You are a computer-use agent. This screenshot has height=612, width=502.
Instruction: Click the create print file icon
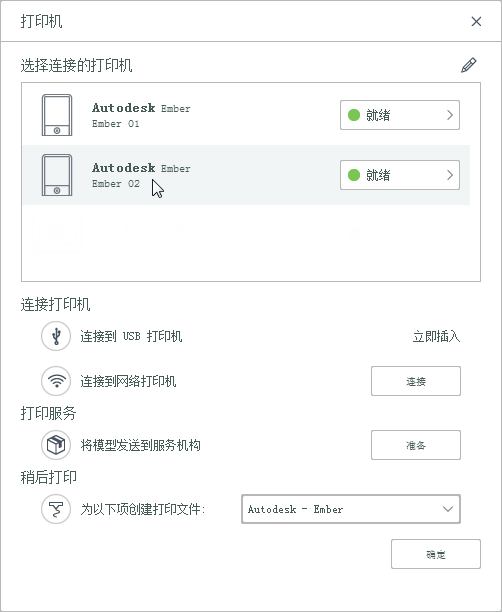(x=56, y=509)
